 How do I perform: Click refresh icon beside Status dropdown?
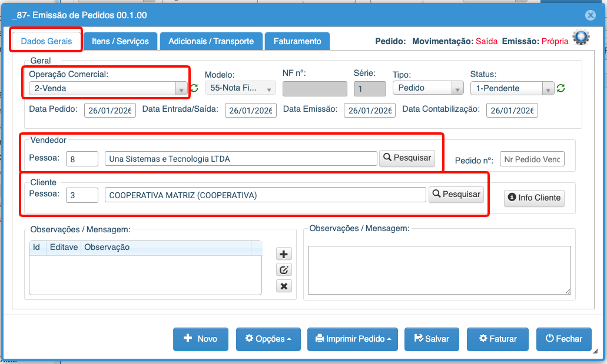[x=560, y=88]
